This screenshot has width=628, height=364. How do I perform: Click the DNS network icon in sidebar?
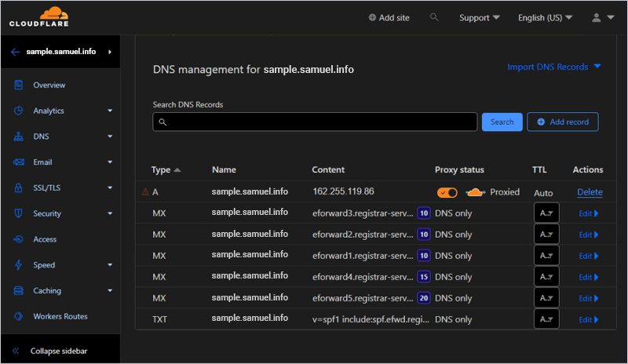point(18,136)
